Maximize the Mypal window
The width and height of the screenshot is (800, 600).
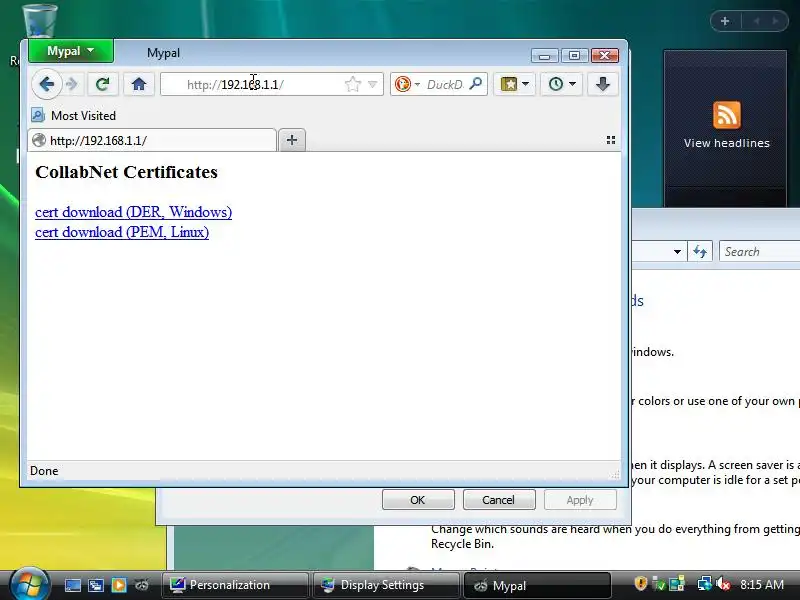(x=574, y=55)
